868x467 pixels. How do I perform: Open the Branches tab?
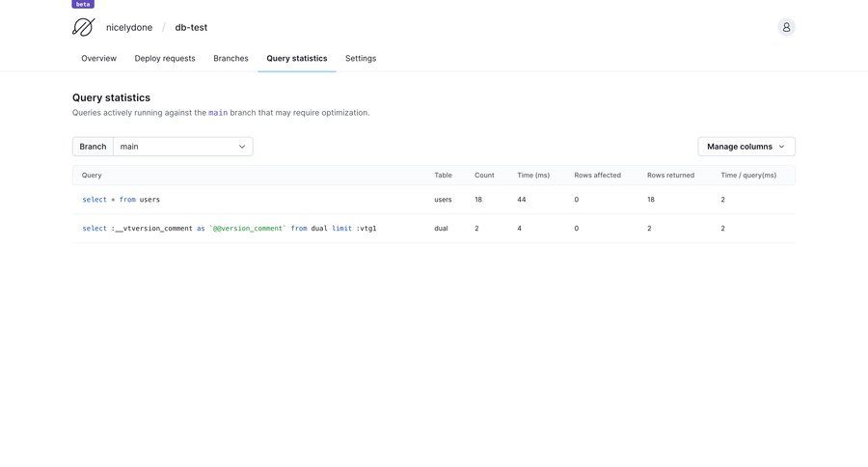231,58
